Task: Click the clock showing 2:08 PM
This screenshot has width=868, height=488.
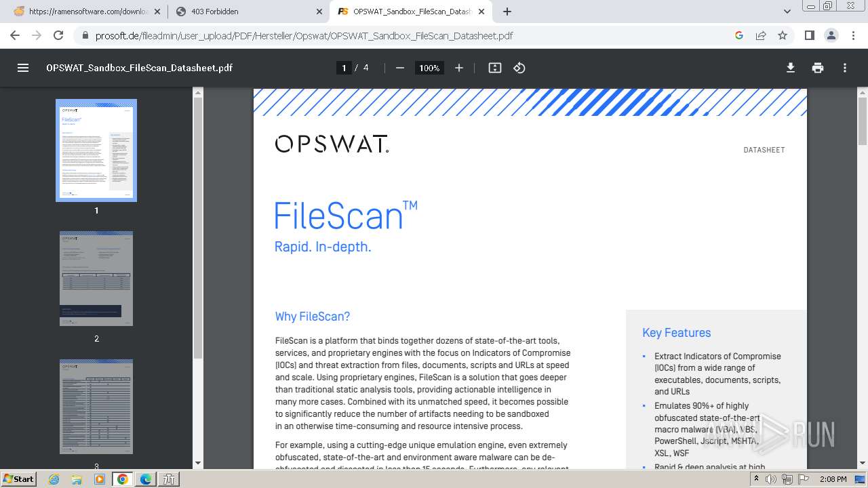Action: coord(833,479)
